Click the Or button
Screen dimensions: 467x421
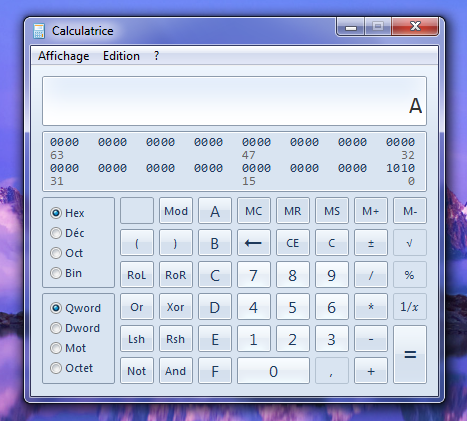137,307
